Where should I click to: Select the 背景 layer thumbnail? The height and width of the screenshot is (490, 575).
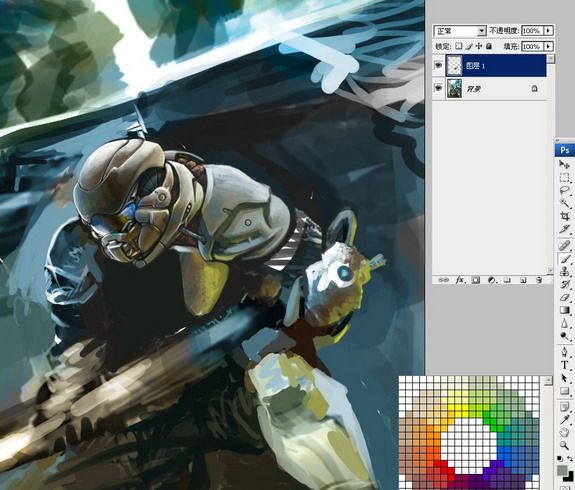[454, 88]
